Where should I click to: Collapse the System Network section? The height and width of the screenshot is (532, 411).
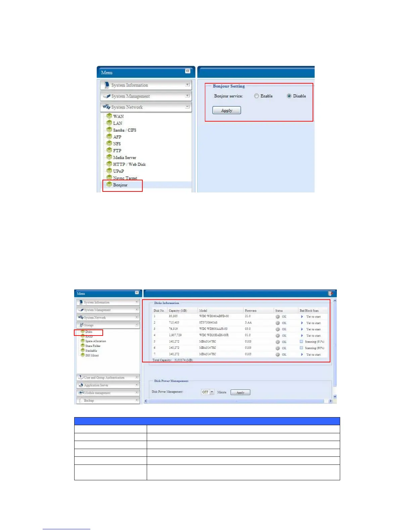[187, 107]
